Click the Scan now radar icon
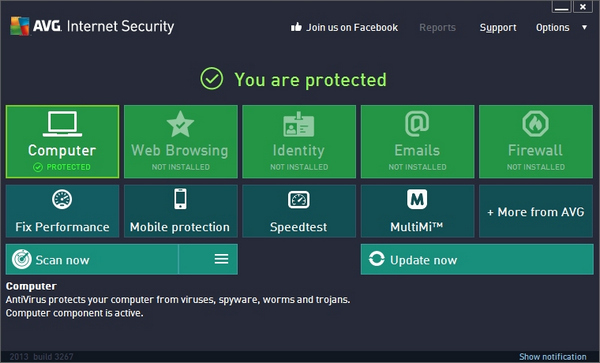600x363 pixels. tap(21, 259)
